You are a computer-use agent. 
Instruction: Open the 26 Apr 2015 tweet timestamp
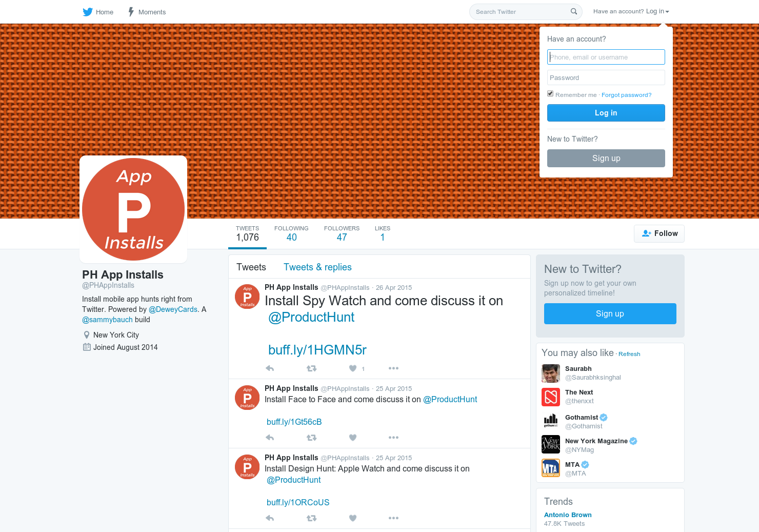pos(394,288)
